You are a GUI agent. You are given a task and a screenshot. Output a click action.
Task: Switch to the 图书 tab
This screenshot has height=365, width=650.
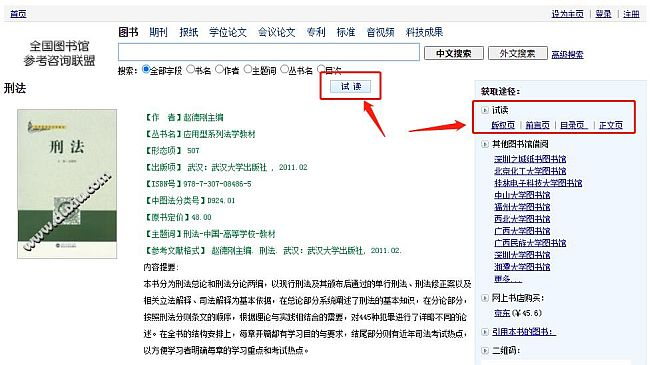click(x=128, y=32)
